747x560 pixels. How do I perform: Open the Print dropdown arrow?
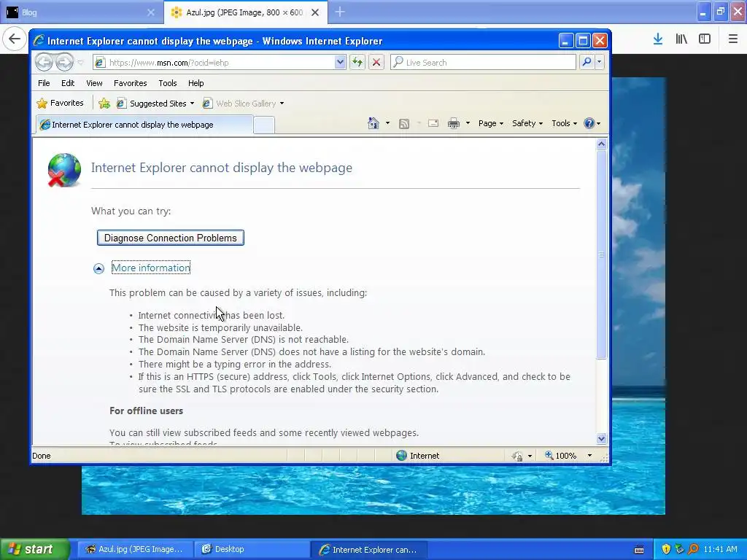click(468, 123)
